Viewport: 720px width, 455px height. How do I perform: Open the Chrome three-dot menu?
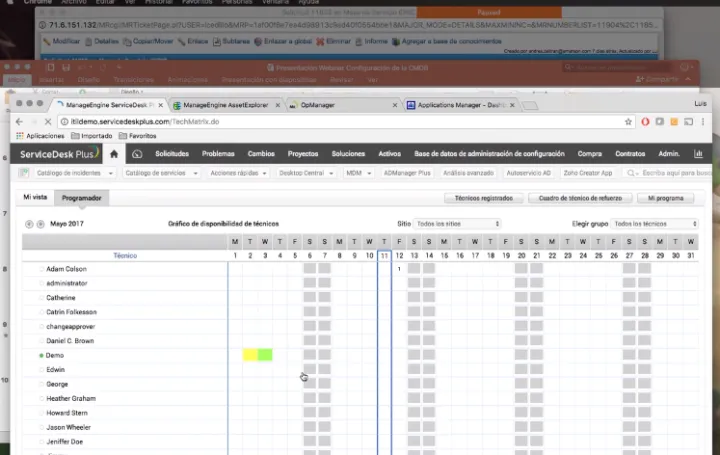702,121
